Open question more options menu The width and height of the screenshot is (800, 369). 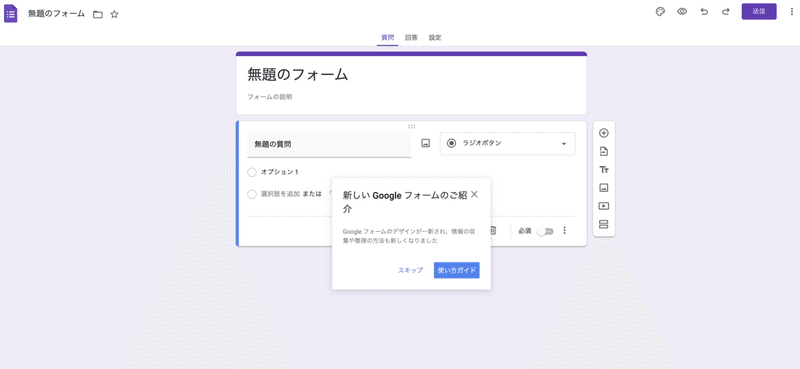[x=564, y=231]
